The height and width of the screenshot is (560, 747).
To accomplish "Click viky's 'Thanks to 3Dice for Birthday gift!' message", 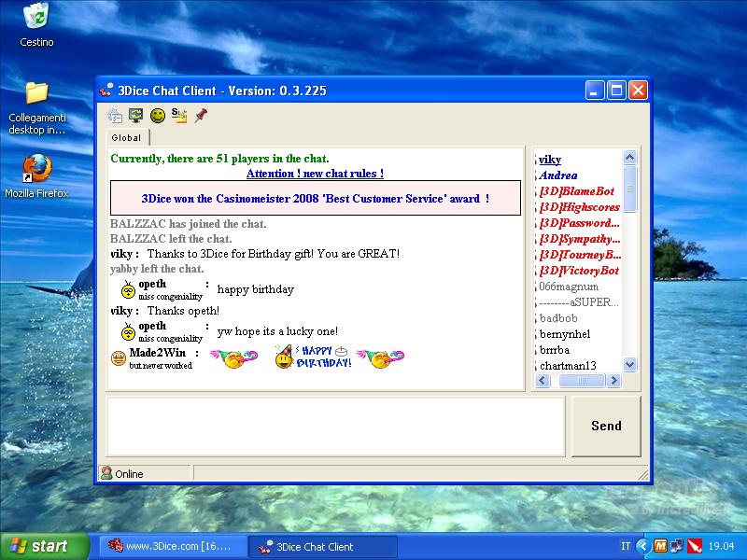I will coord(274,253).
